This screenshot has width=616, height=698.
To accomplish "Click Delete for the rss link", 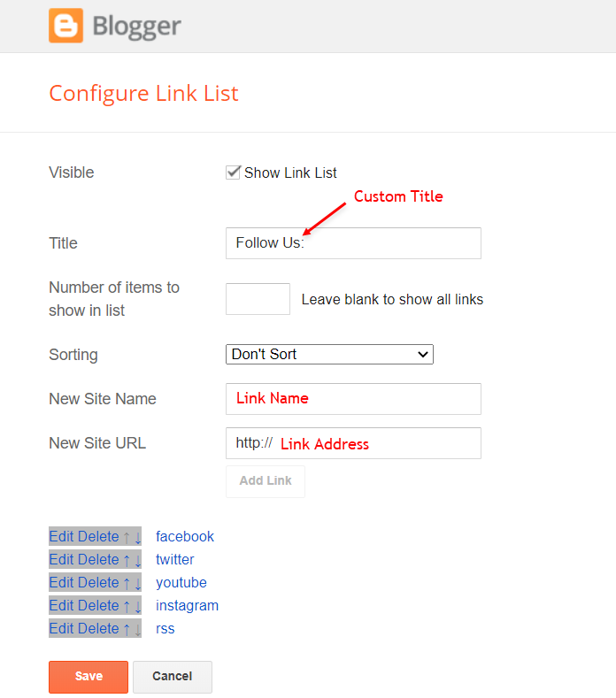I will click(x=98, y=629).
